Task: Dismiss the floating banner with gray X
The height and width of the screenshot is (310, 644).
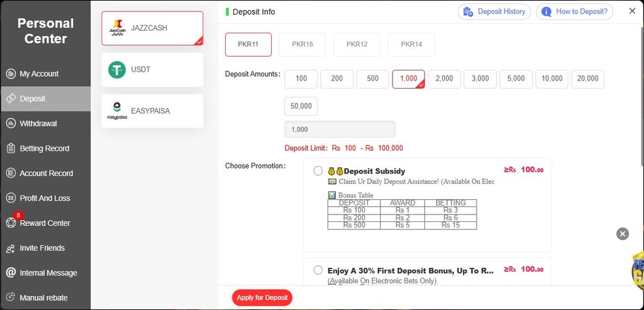Action: pyautogui.click(x=623, y=234)
